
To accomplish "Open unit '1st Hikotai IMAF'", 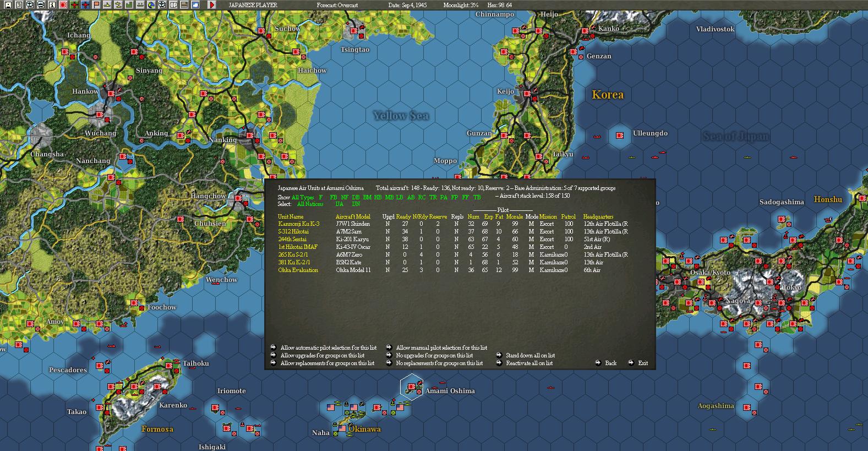I will [298, 247].
